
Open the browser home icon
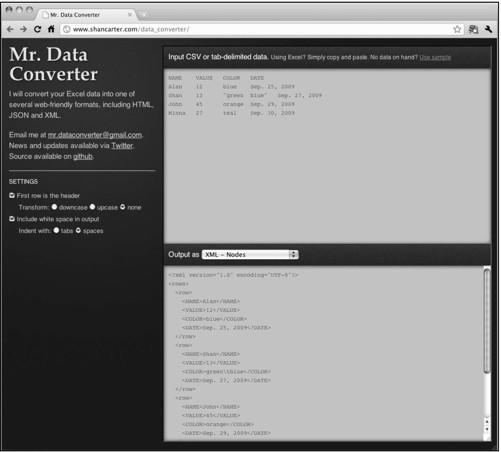pyautogui.click(x=51, y=29)
